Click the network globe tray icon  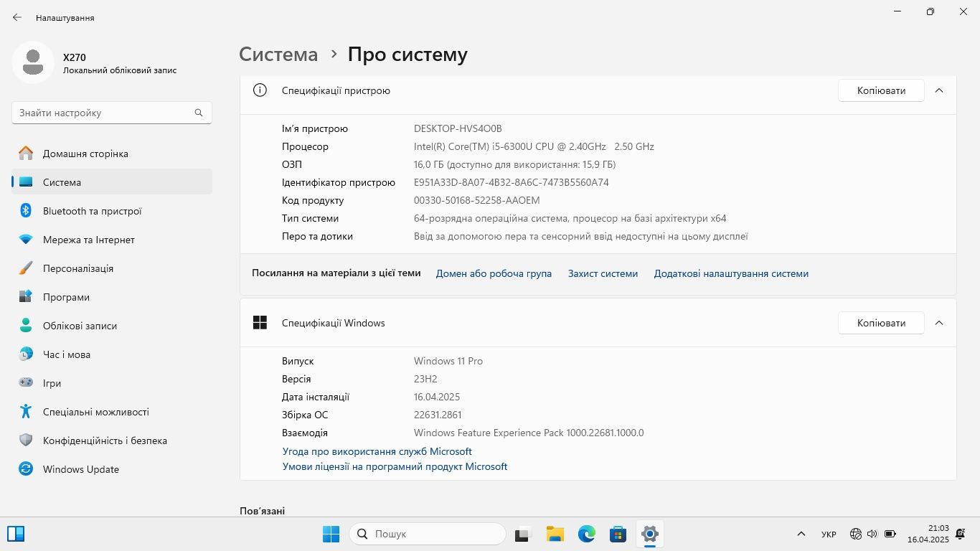855,534
